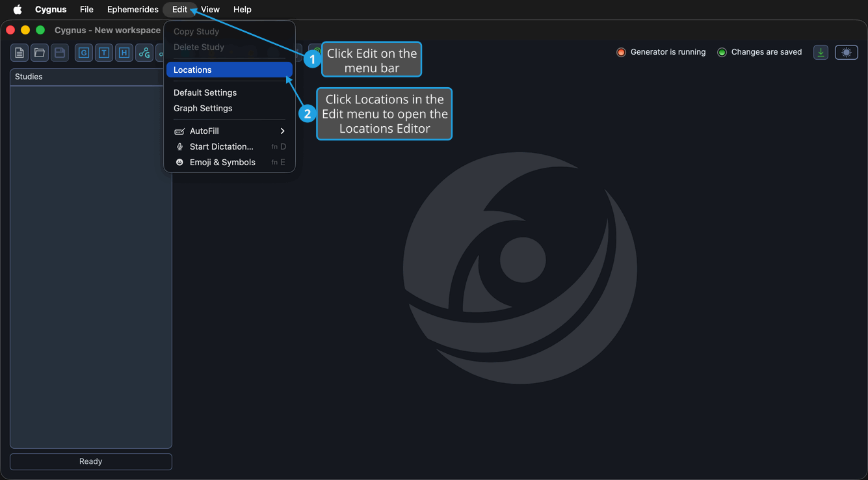The width and height of the screenshot is (868, 480).
Task: Toggle the light/dark theme sun button
Action: tap(847, 53)
